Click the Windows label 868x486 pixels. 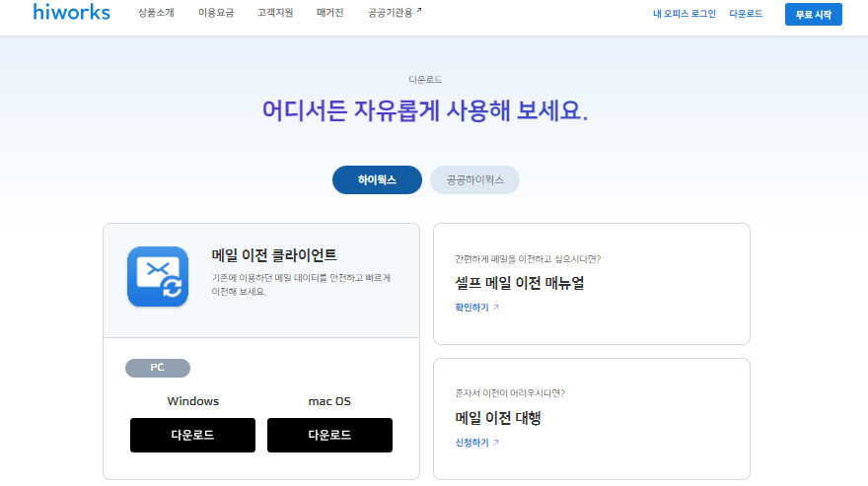(x=193, y=401)
